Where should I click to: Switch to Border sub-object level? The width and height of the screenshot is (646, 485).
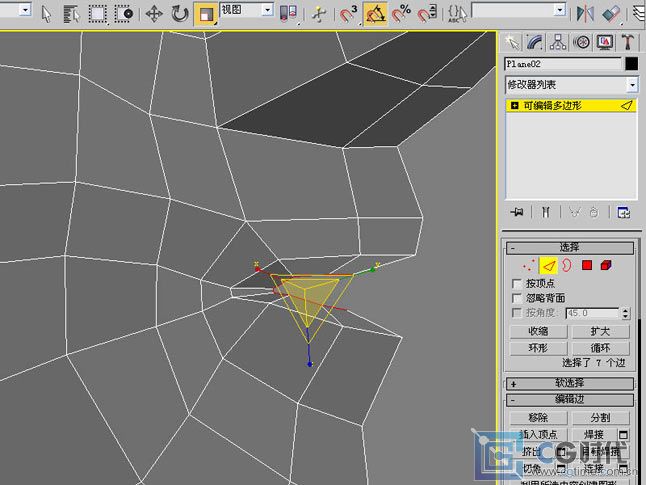pos(567,265)
